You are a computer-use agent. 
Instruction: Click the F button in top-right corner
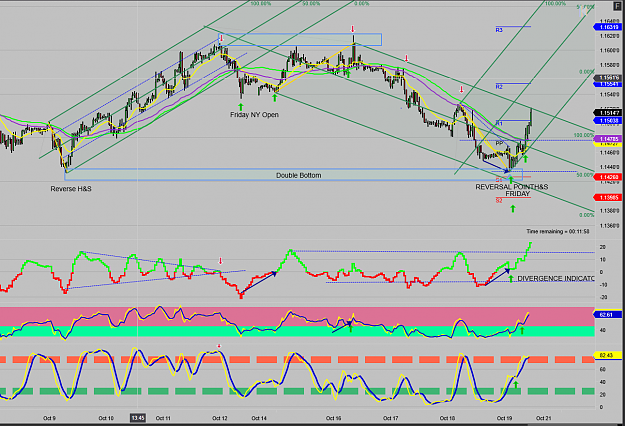(x=618, y=6)
